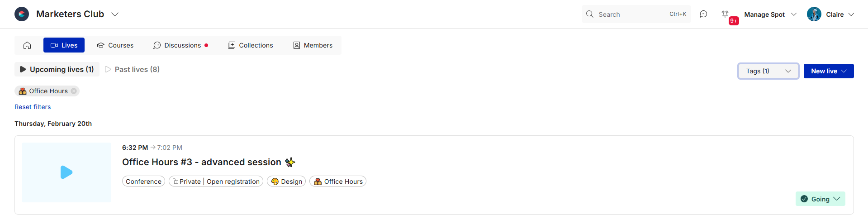Switch to the Courses tab
The height and width of the screenshot is (220, 868).
115,45
